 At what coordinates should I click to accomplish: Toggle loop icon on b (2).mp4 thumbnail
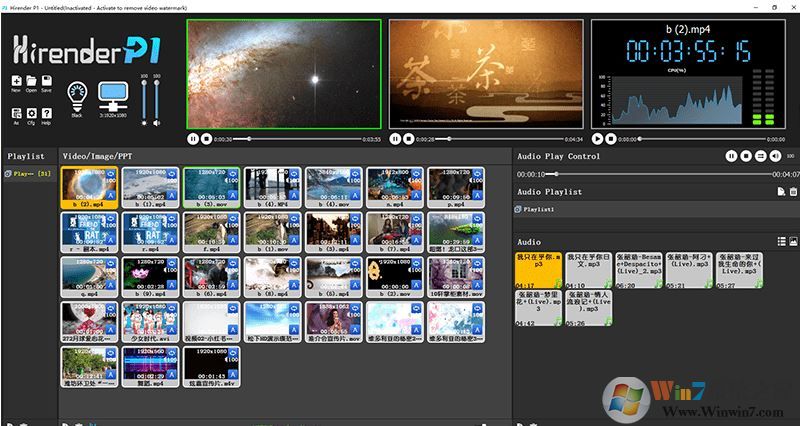coord(111,174)
